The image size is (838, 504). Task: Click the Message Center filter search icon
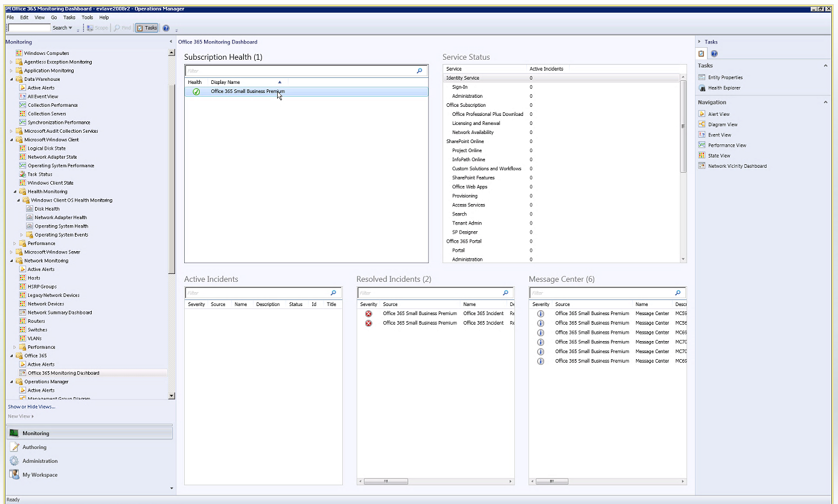tap(678, 293)
